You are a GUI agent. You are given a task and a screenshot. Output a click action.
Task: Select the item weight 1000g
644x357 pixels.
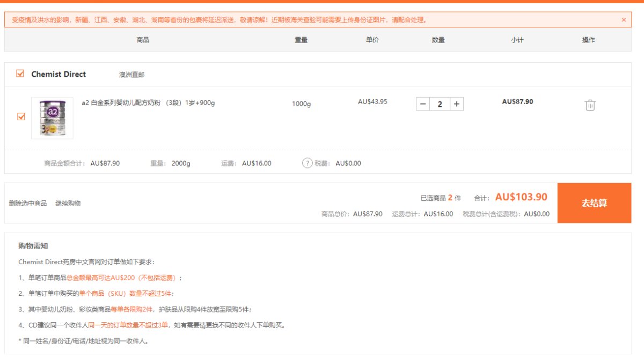[302, 104]
